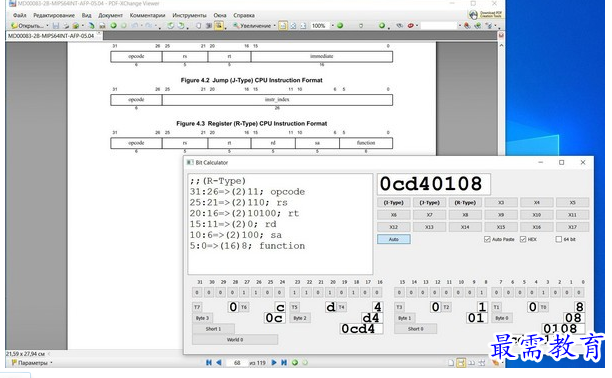Click the Auto button in Bit Calculator
The width and height of the screenshot is (612, 378).
pyautogui.click(x=394, y=239)
